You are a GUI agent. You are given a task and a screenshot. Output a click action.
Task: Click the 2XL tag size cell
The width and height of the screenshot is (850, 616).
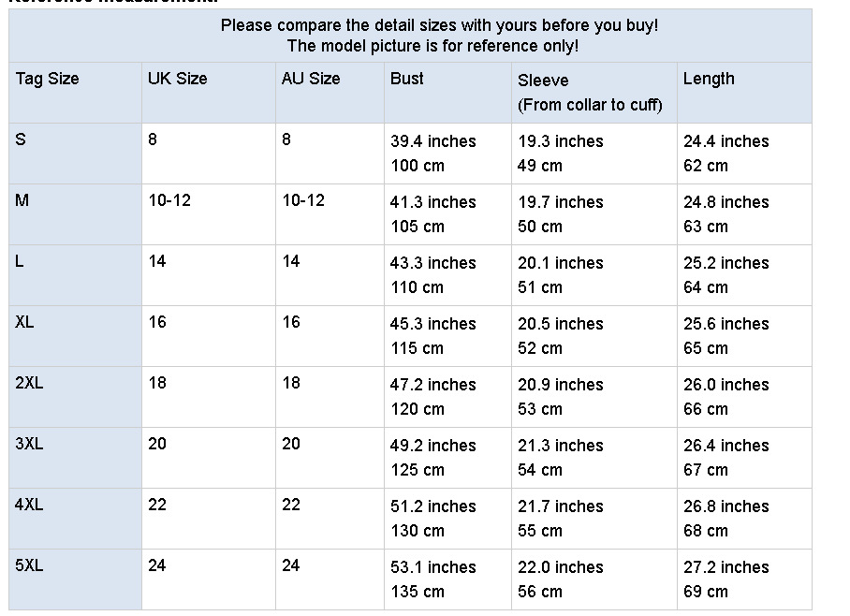click(29, 384)
